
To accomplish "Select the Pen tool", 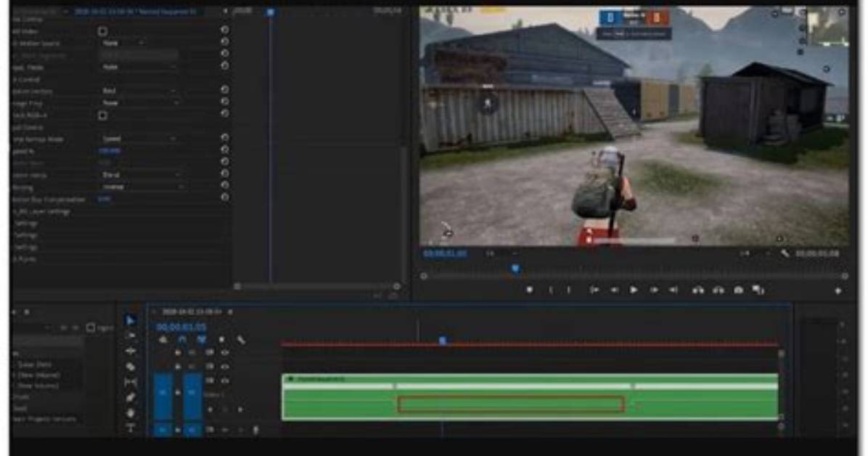I will coord(131,397).
